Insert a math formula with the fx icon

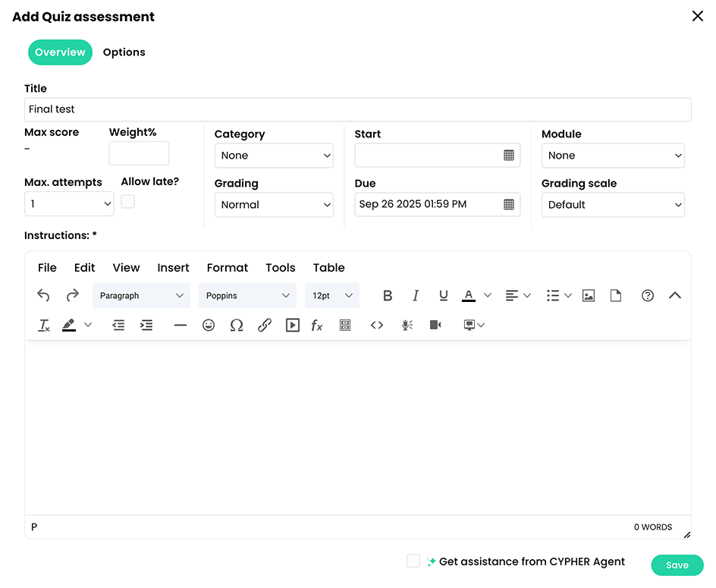316,325
